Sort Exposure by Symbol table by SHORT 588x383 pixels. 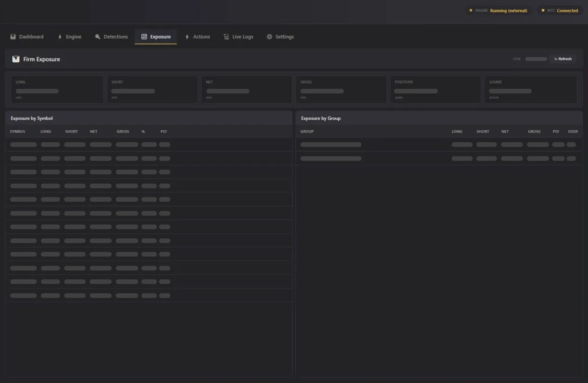click(x=72, y=132)
